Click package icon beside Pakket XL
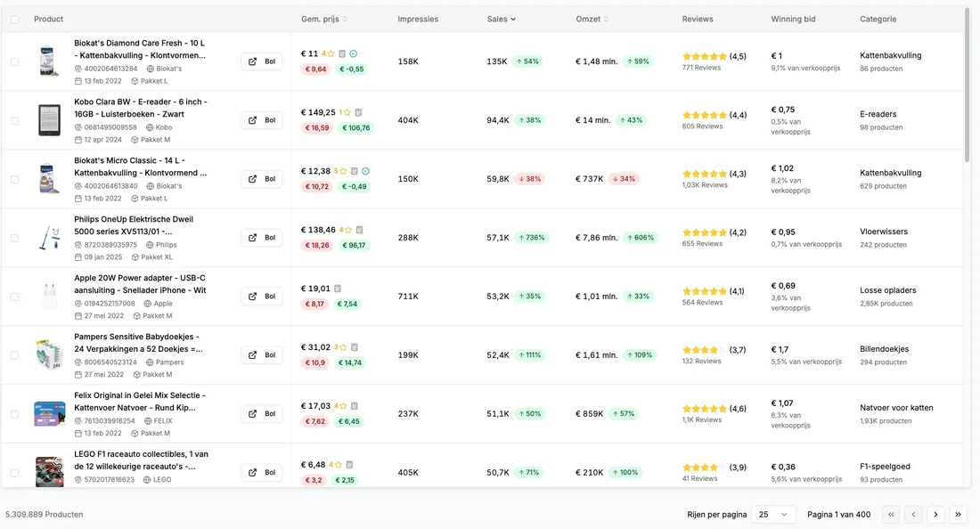This screenshot has width=980, height=529. [135, 257]
